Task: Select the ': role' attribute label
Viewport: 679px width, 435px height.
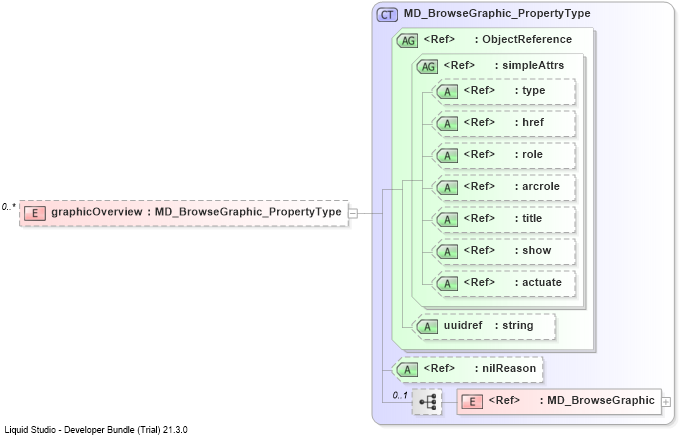Action: [x=529, y=155]
